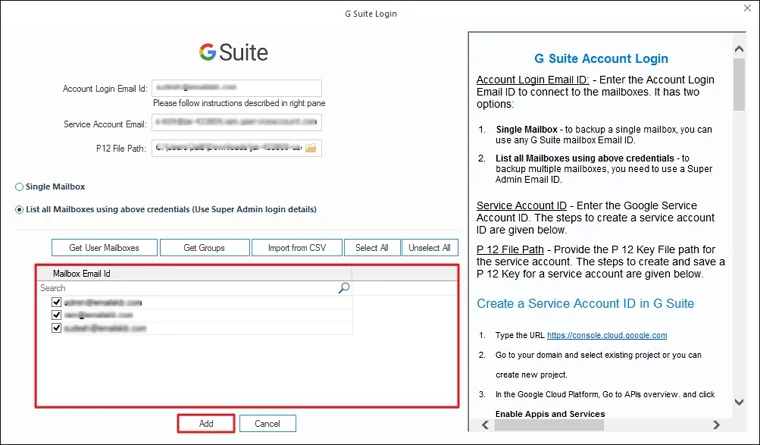Click the scroll up arrow in help pane

pyautogui.click(x=739, y=42)
